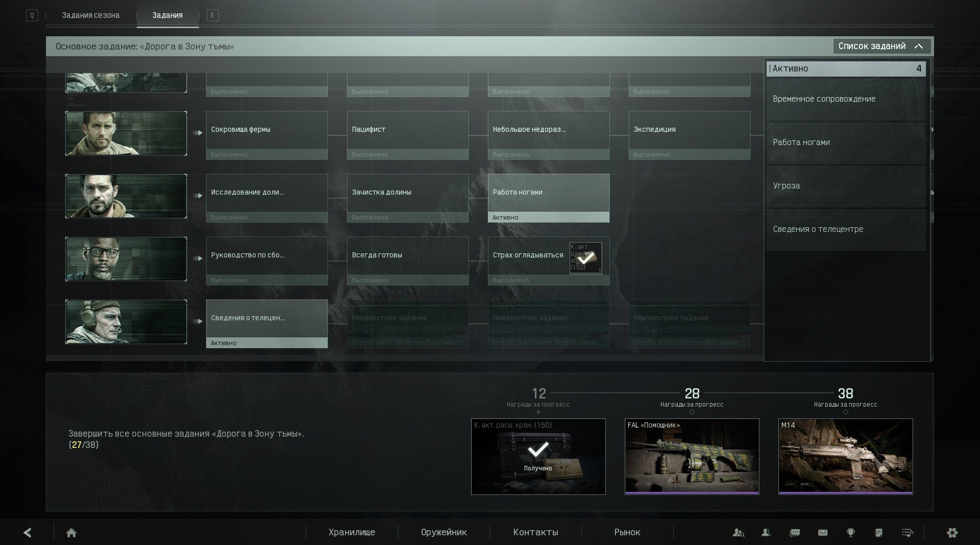Select «Сведения о телецентре» in active list
Screen dimensions: 980x545
tap(846, 229)
